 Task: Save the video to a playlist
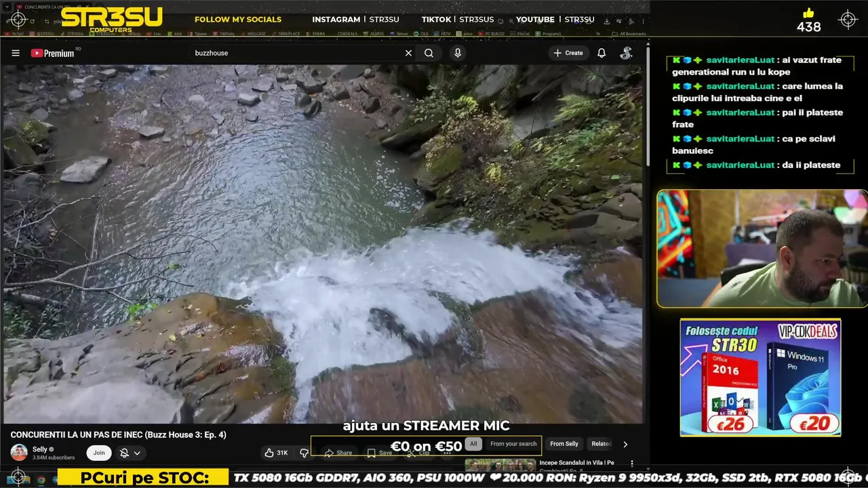(380, 453)
